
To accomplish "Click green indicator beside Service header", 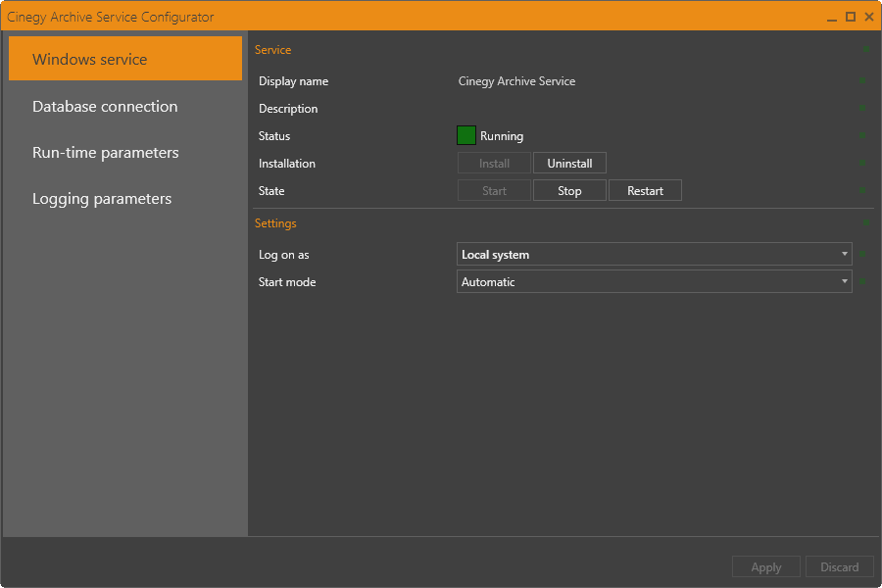I will 866,50.
